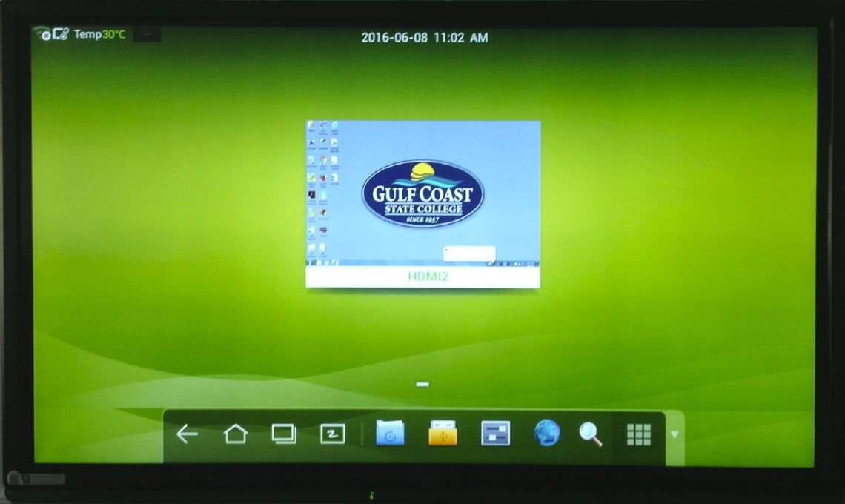Screen dimensions: 845x504
Task: Tap the page indicator dash
Action: pos(422,383)
